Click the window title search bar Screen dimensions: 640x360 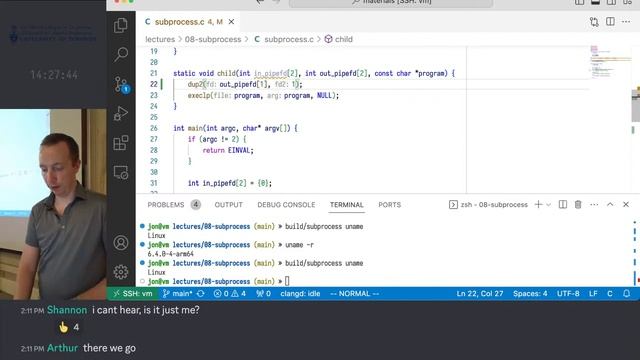391,3
